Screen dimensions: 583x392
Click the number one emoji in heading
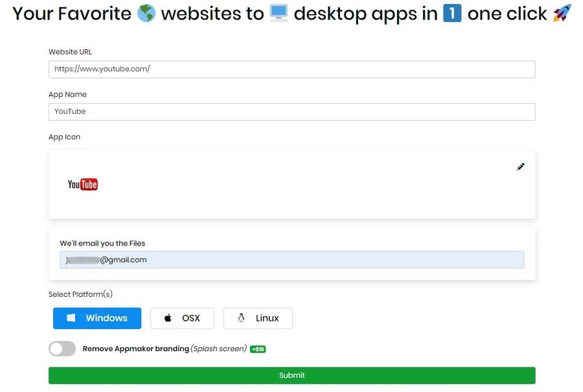click(452, 14)
